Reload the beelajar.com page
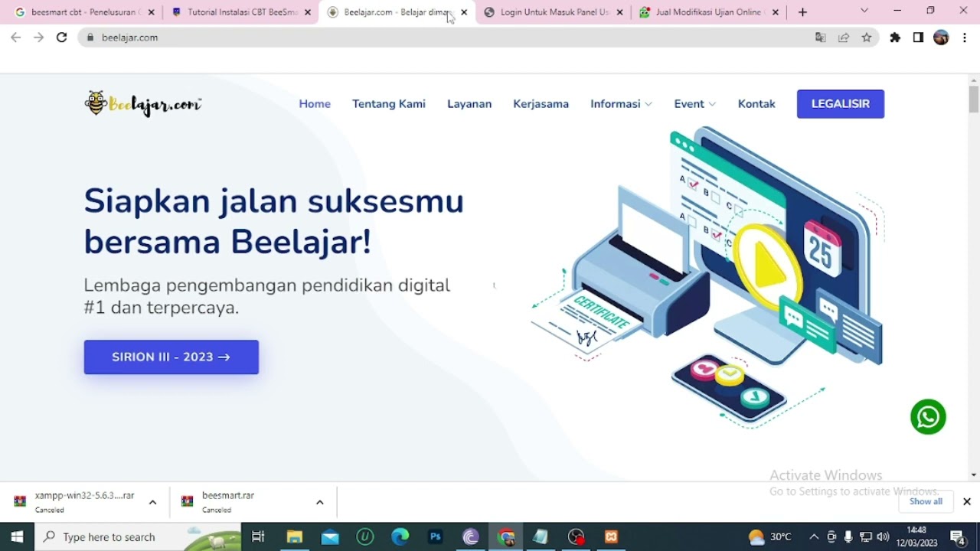 [61, 37]
